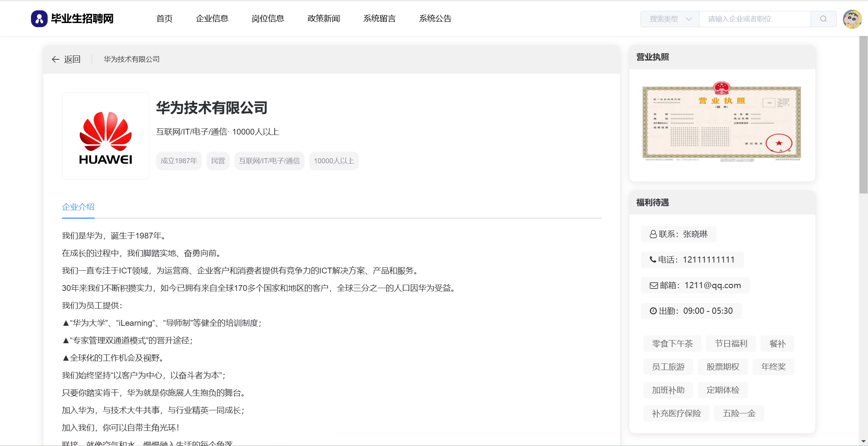Click the chevron arrow of search type
Image resolution: width=868 pixels, height=446 pixels.
click(x=689, y=19)
